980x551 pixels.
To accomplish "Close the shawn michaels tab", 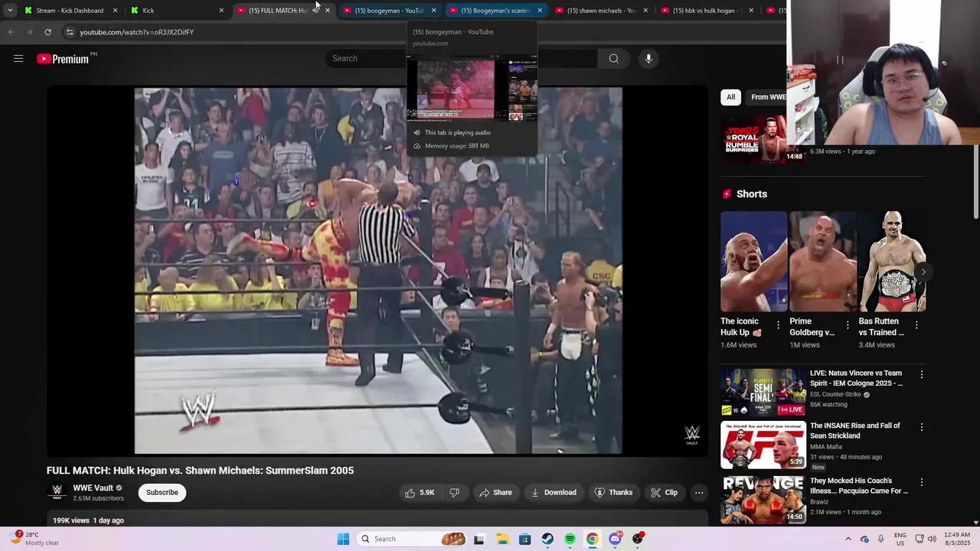I will tap(645, 10).
